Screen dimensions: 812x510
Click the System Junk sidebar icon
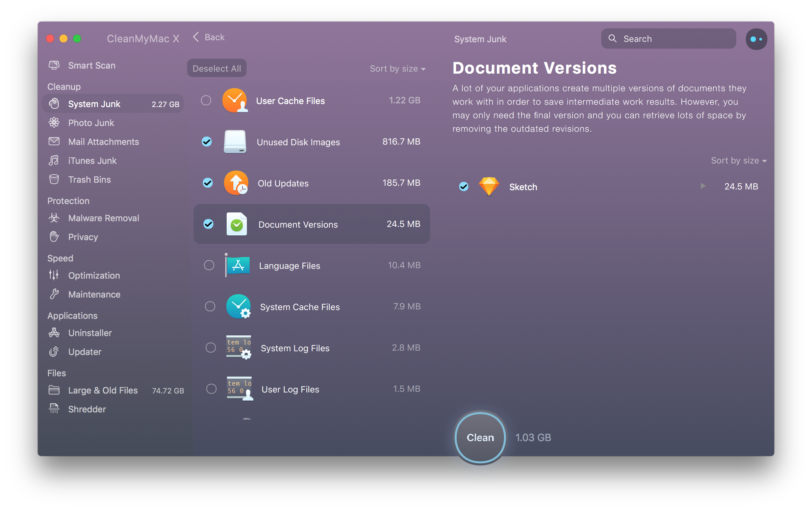[x=54, y=104]
